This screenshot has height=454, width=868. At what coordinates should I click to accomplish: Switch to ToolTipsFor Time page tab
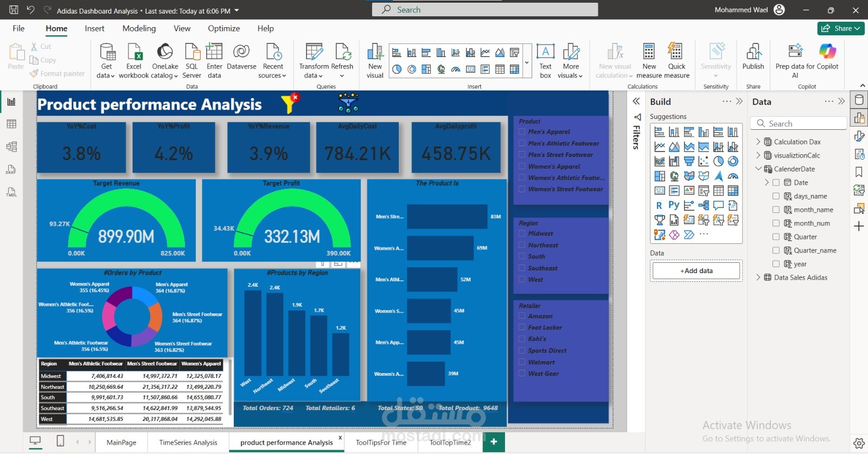coord(381,443)
